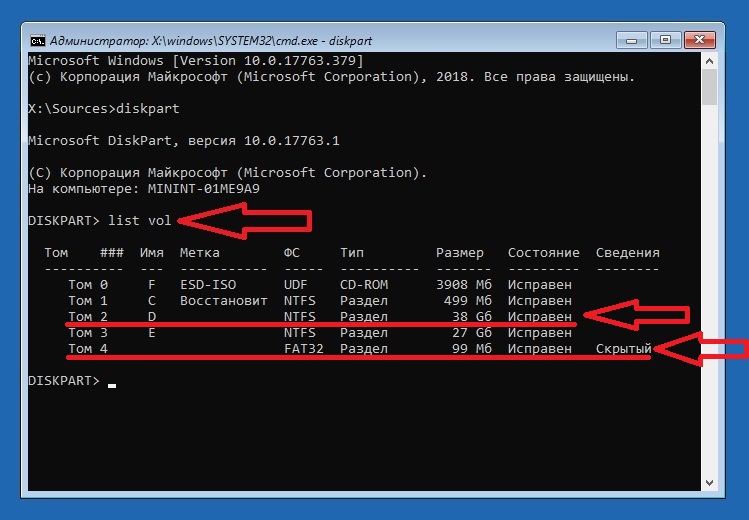Click the 'Сведения' column header
749x520 pixels.
point(628,253)
